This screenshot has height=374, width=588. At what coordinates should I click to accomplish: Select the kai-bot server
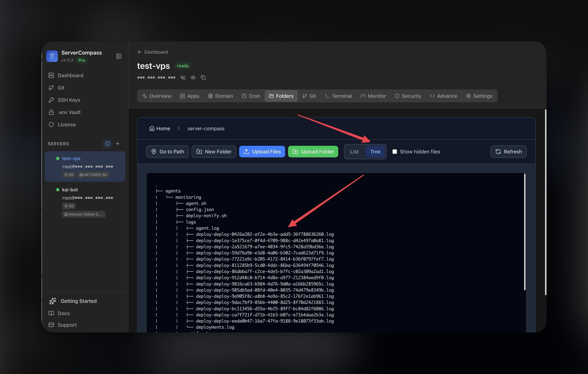(x=85, y=202)
